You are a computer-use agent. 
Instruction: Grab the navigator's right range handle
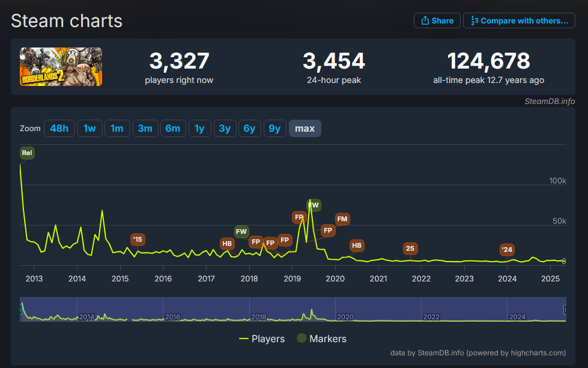point(565,310)
